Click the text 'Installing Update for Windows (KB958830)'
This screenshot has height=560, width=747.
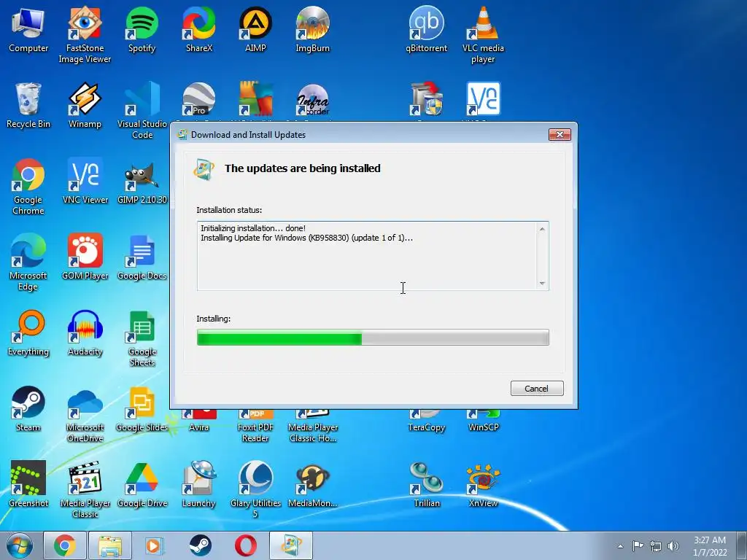click(x=275, y=238)
